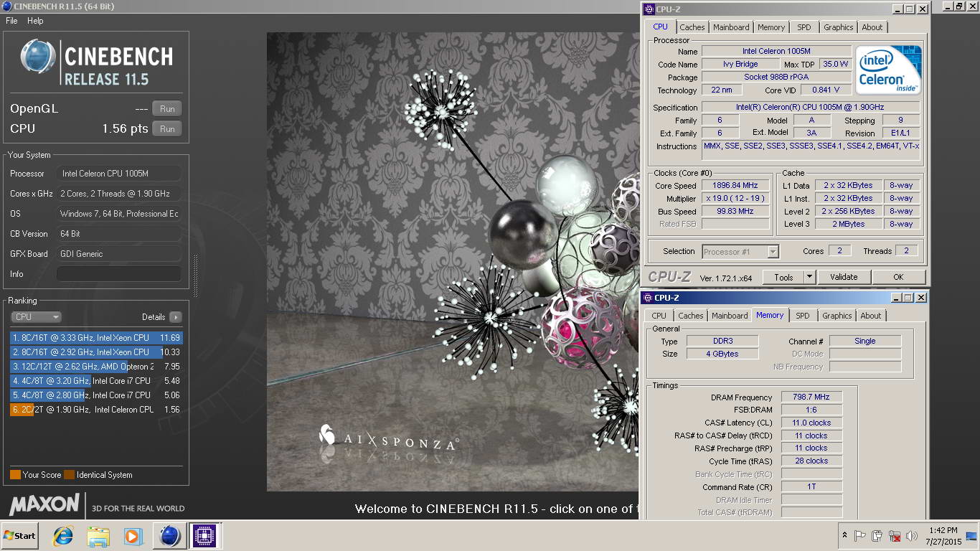Select ranking entry 4C/8T @ 3.20 GHz Core i7
The width and height of the screenshot is (980, 551).
click(x=96, y=381)
